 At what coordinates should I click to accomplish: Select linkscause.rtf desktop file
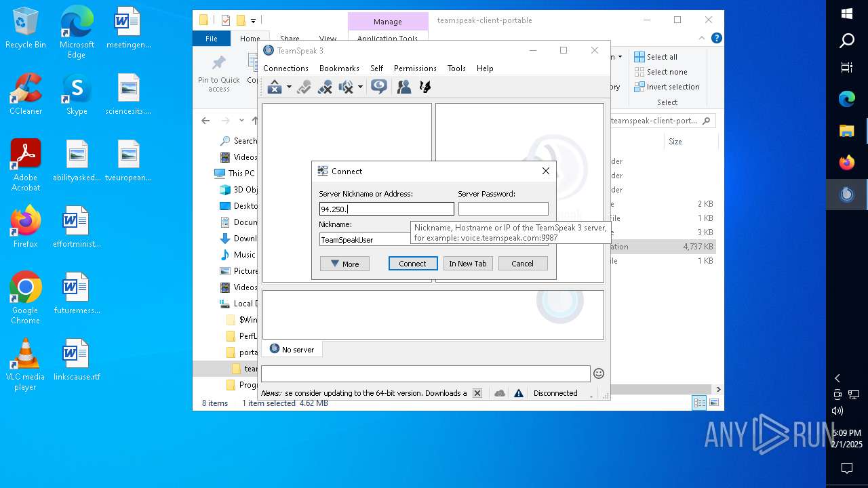[x=77, y=360]
